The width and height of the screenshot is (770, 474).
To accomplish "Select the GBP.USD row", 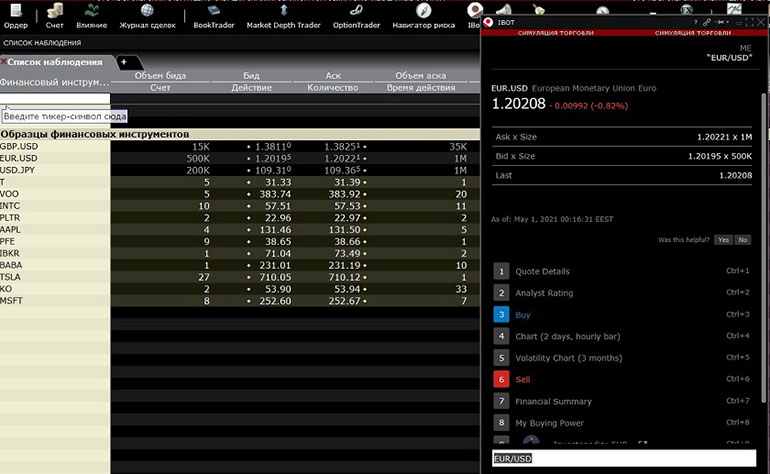I will [x=240, y=146].
